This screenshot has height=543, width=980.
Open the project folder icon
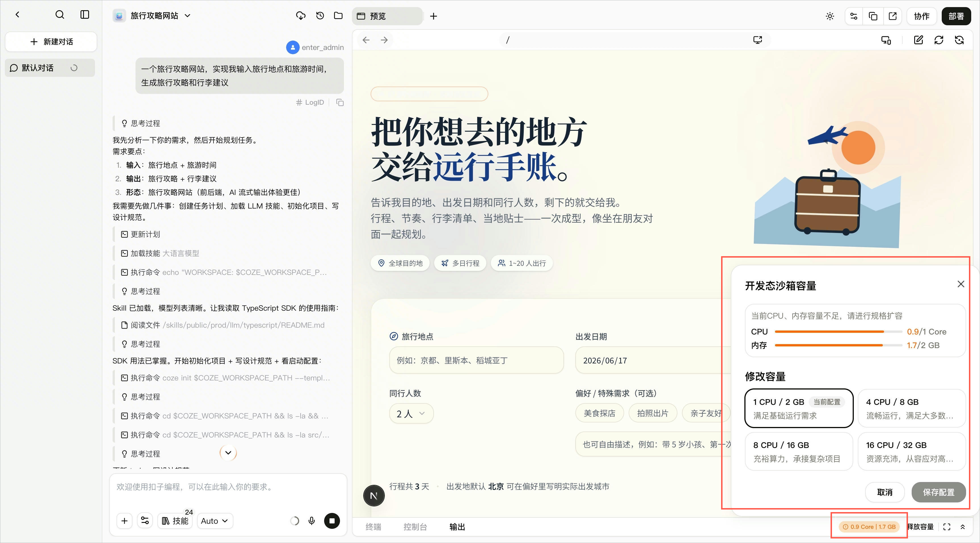point(338,16)
